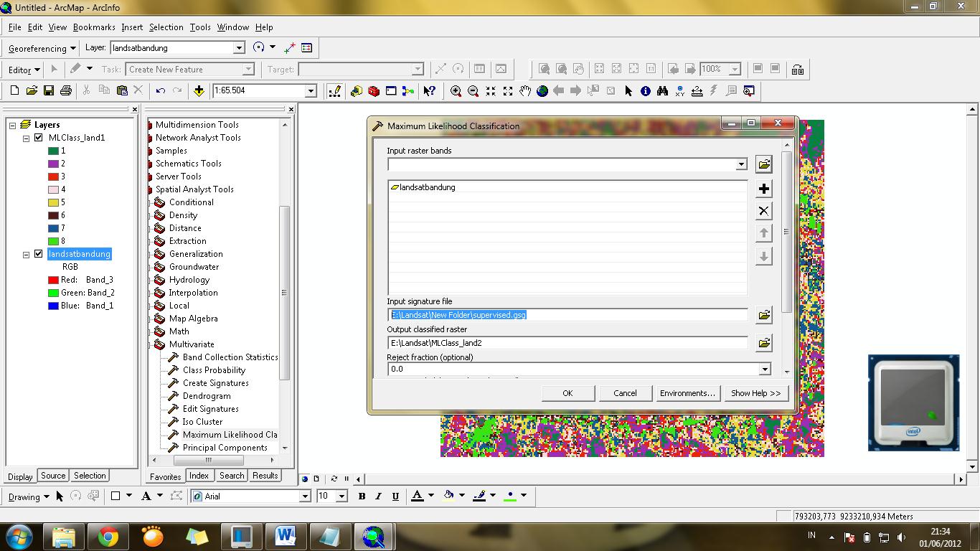Open the Go To XY tool
This screenshot has height=551, width=980.
pyautogui.click(x=679, y=90)
